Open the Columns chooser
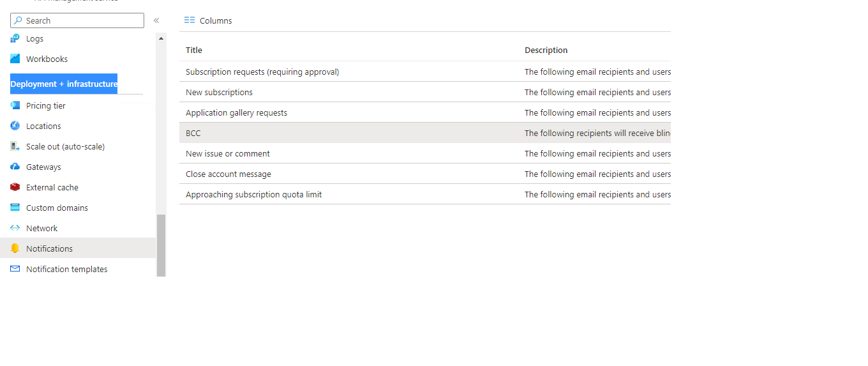 point(208,20)
